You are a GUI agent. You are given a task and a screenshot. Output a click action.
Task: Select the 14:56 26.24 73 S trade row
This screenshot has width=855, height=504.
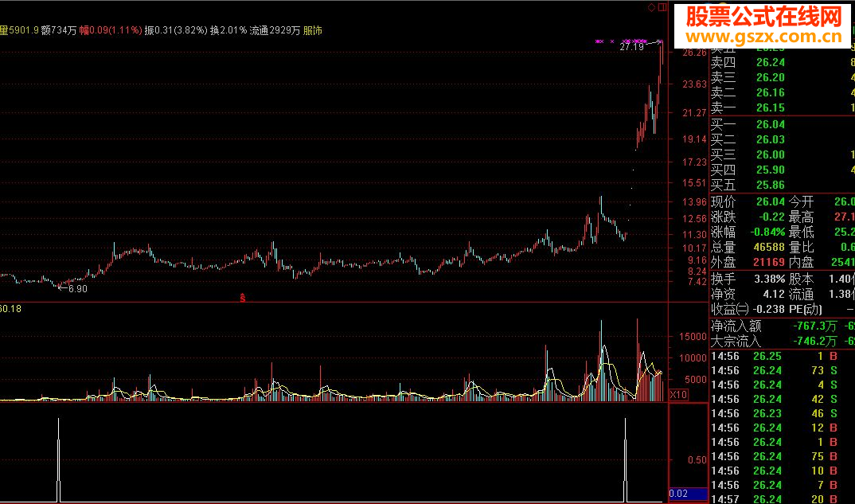782,370
